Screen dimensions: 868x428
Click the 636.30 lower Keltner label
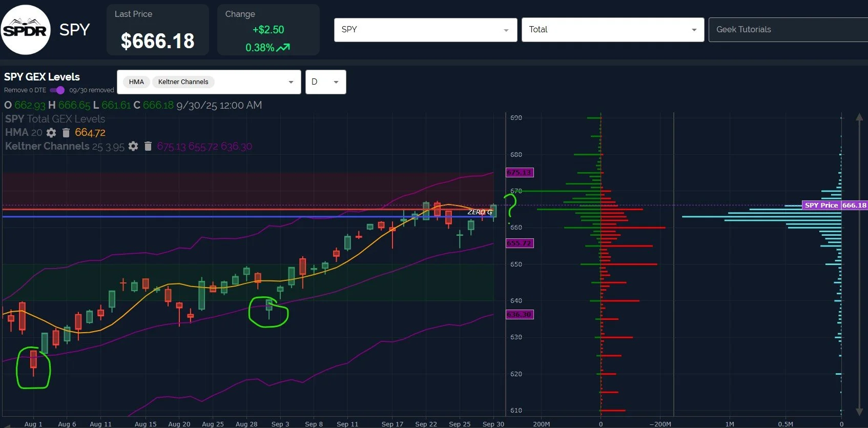pyautogui.click(x=520, y=314)
